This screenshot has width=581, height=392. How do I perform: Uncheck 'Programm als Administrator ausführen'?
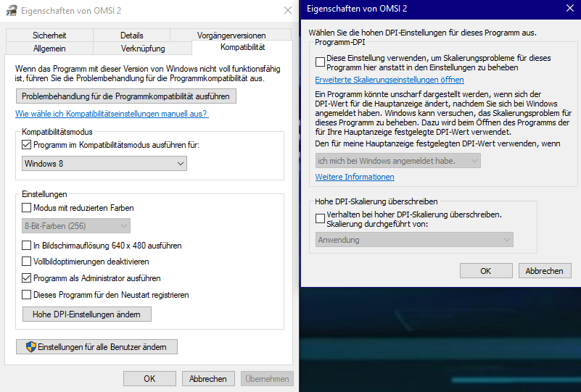27,278
